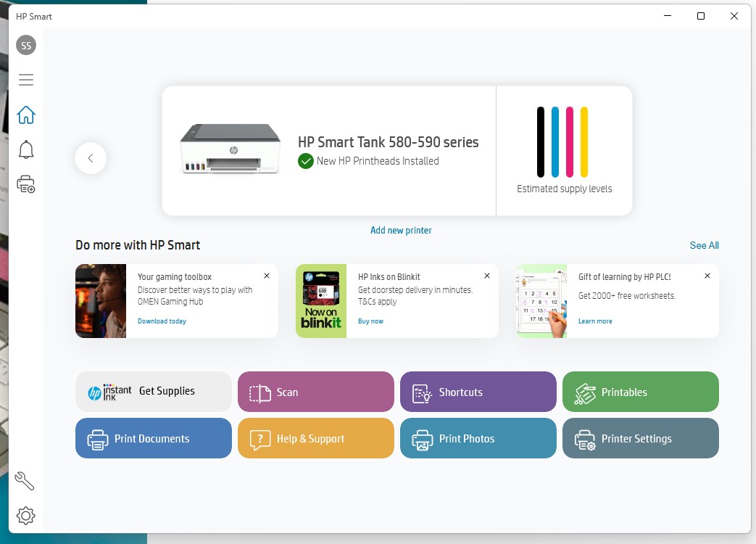Click the Add new printer link

(x=401, y=230)
